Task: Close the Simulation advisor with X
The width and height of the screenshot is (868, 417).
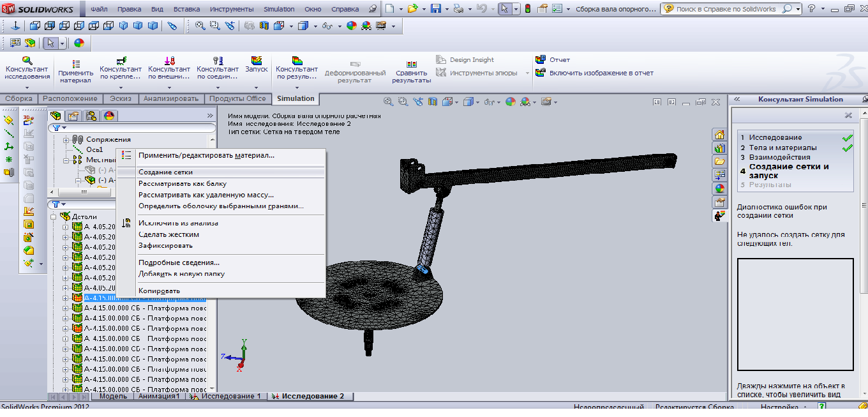Action: 848,116
